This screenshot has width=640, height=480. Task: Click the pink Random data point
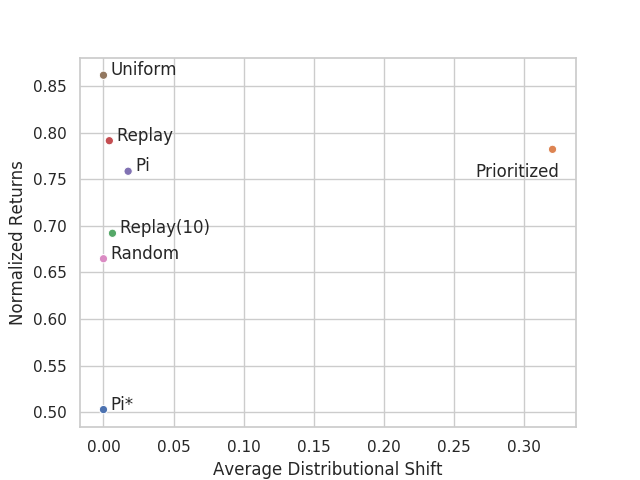click(x=103, y=258)
